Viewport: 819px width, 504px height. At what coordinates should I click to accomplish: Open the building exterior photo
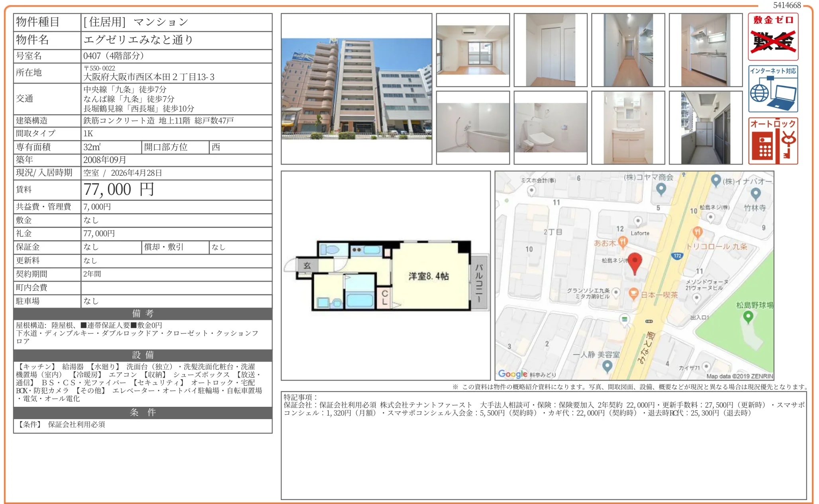point(356,89)
